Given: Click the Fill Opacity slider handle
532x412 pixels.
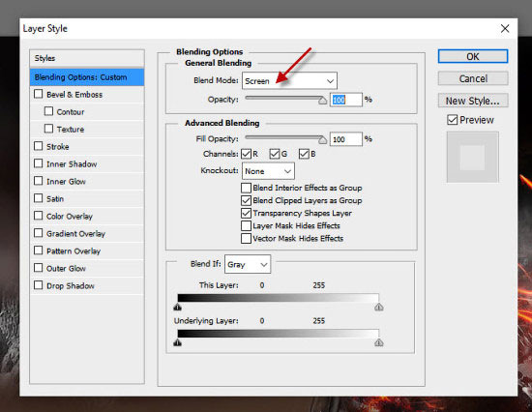Looking at the screenshot, I should (322, 140).
